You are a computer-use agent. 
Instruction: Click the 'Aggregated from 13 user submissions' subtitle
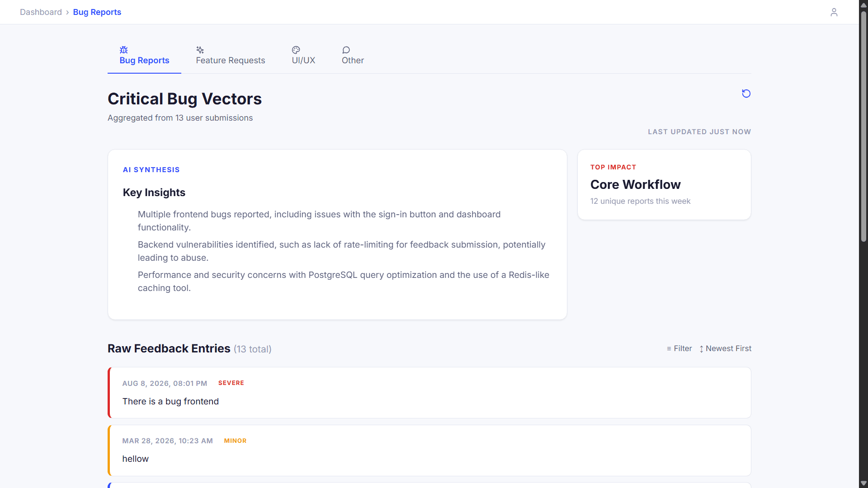click(x=180, y=118)
